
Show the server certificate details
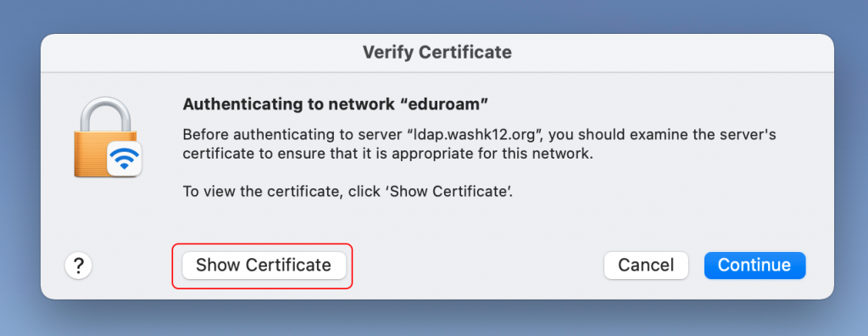pyautogui.click(x=264, y=265)
